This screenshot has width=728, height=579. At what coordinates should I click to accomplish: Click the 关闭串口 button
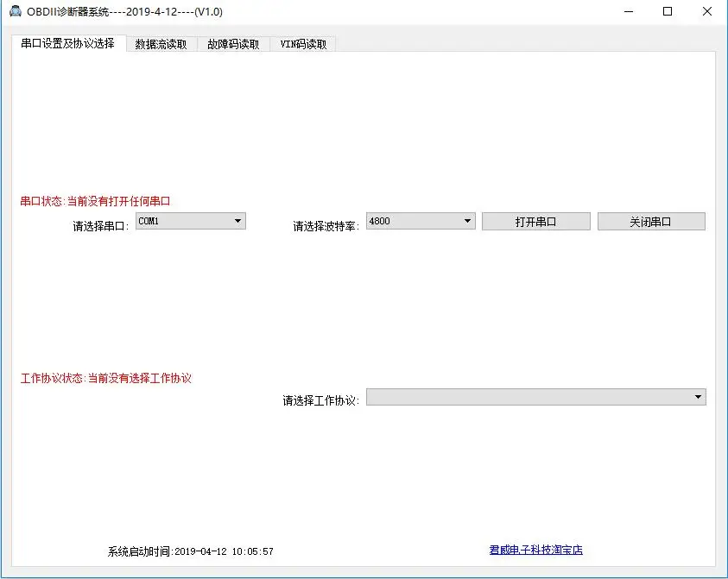pyautogui.click(x=651, y=222)
